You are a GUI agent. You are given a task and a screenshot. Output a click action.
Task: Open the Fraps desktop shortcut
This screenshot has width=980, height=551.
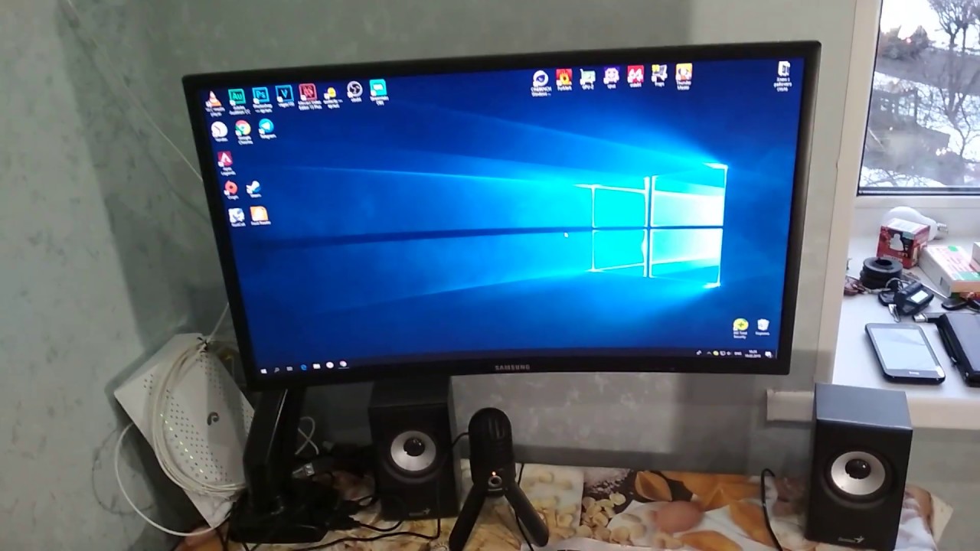pos(658,73)
